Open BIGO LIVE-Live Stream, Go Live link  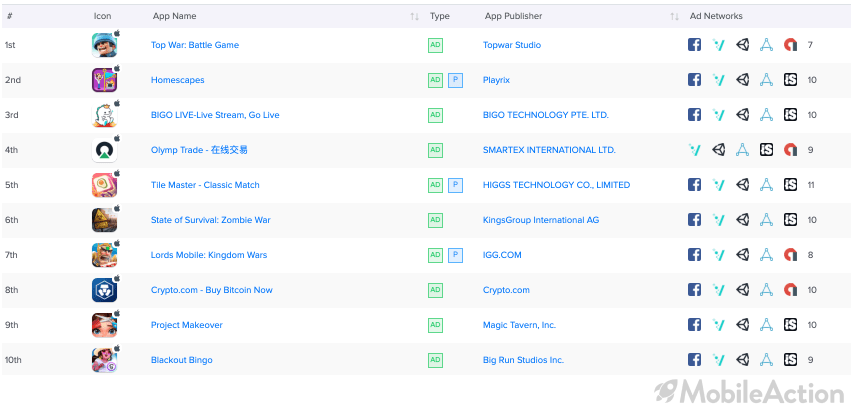pos(215,115)
